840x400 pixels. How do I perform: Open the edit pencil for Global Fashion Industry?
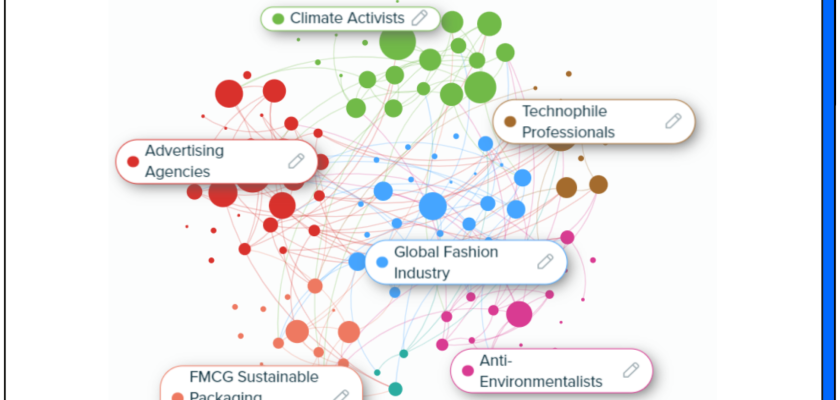coord(545,261)
